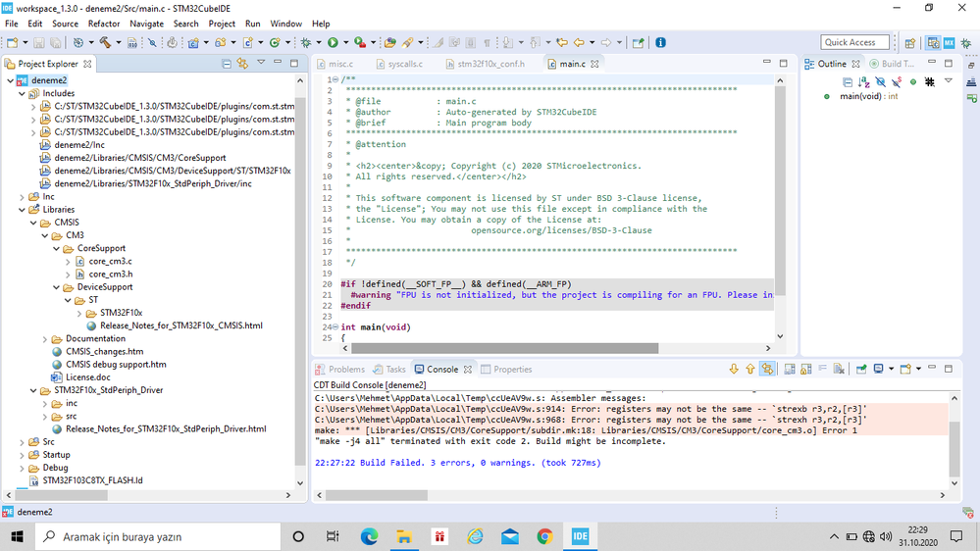The width and height of the screenshot is (980, 551).
Task: Toggle console Show Error in editor button
Action: click(x=767, y=370)
